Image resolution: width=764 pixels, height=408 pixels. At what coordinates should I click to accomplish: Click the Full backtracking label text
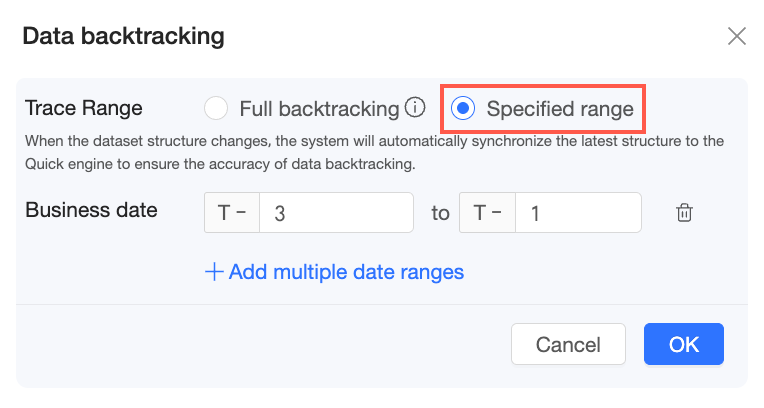(320, 108)
